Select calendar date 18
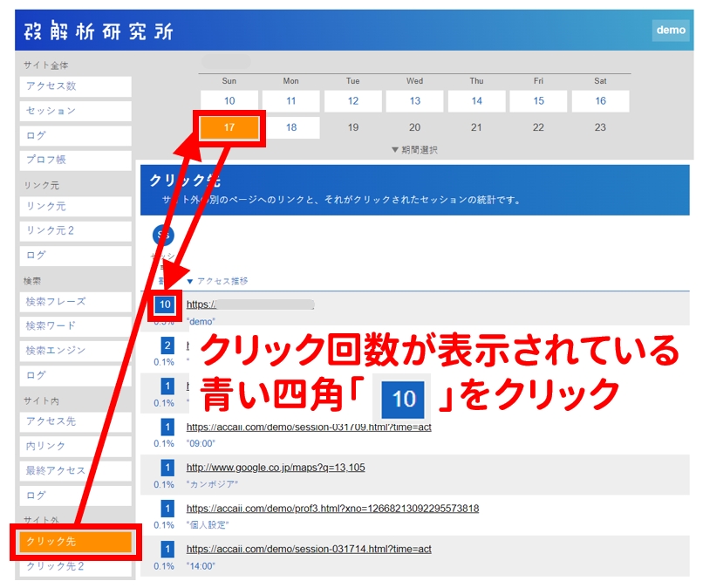The height and width of the screenshot is (588, 703). point(291,127)
